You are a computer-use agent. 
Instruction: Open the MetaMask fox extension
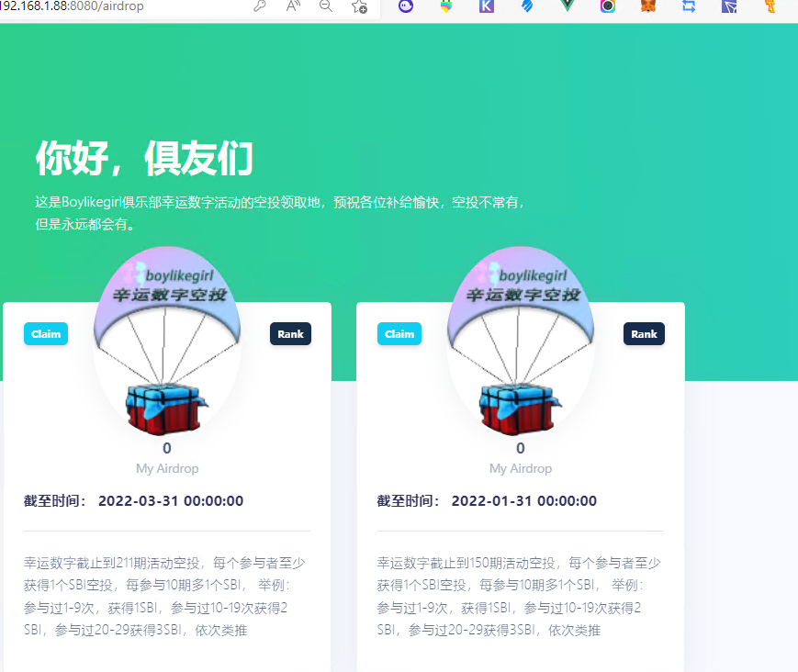click(x=648, y=6)
